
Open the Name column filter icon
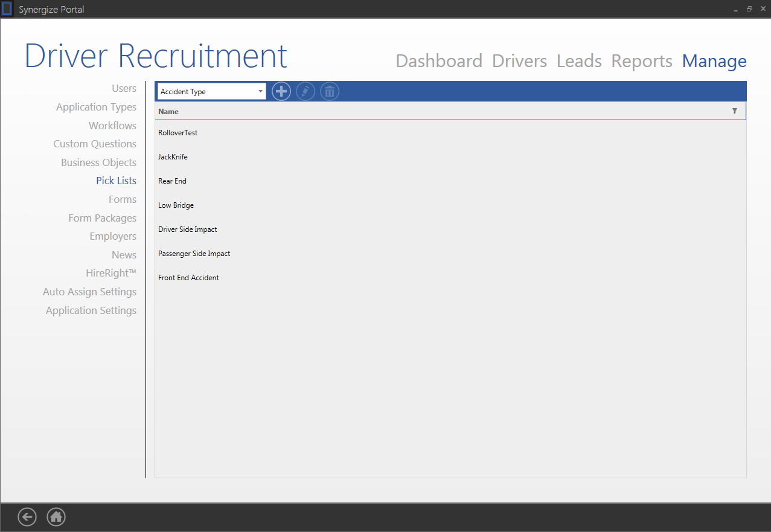(x=734, y=111)
